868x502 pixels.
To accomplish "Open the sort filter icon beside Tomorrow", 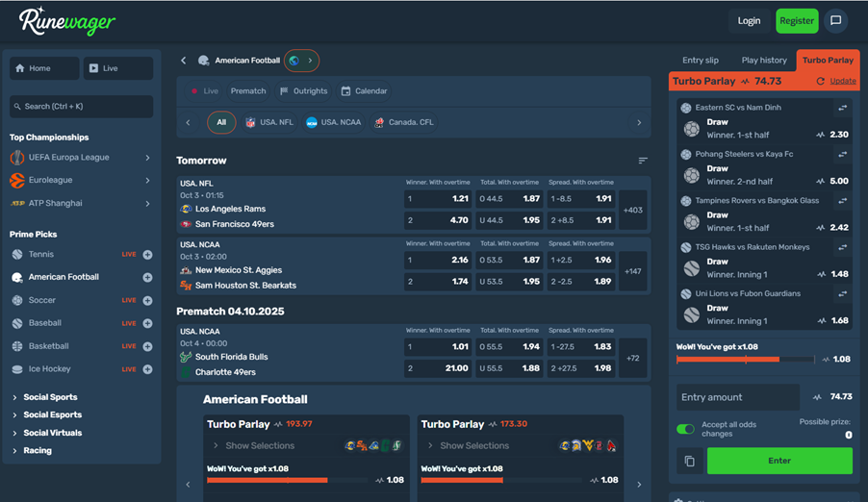I will tap(643, 161).
